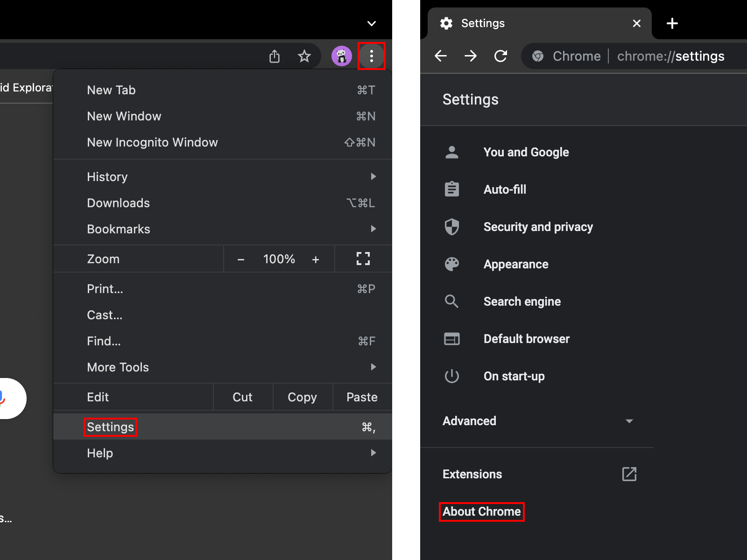Click the 100% zoom level value

pos(279,259)
